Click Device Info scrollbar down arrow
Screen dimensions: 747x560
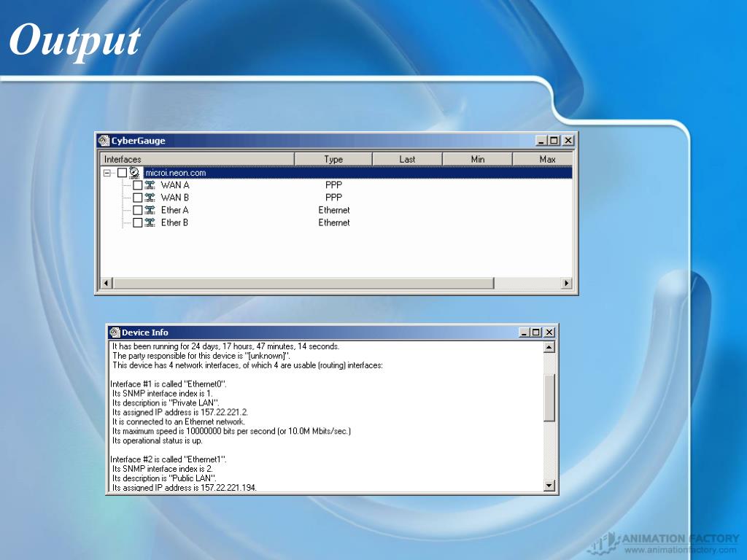[549, 486]
